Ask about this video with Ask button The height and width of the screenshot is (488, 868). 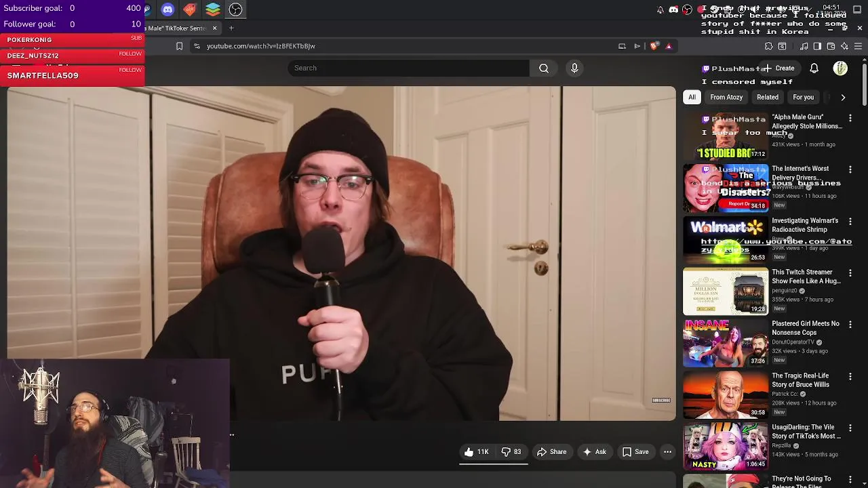(594, 452)
